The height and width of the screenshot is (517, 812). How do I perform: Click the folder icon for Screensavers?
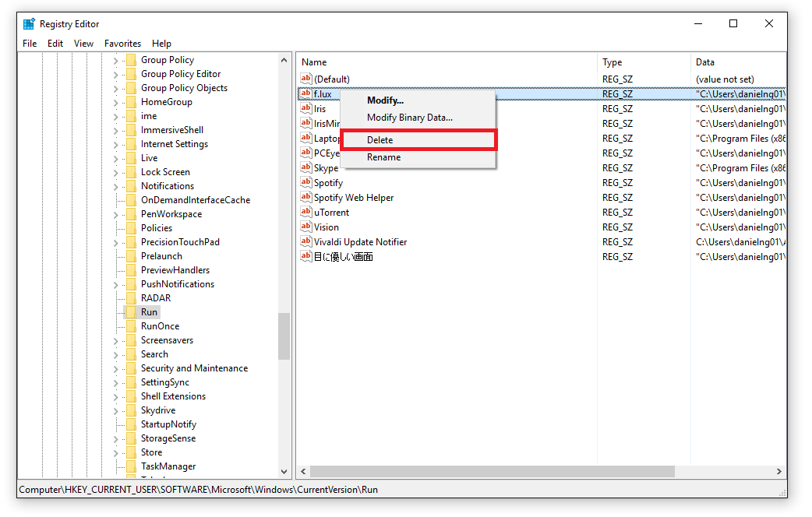(x=132, y=340)
